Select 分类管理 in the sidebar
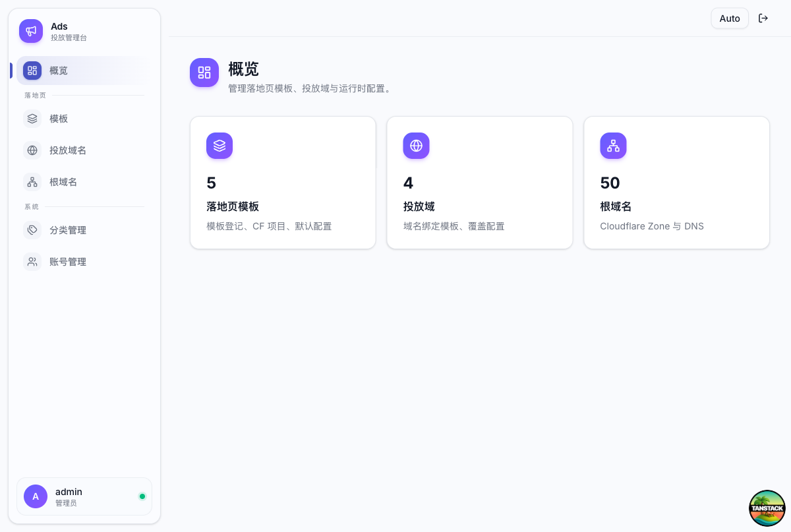 80,230
